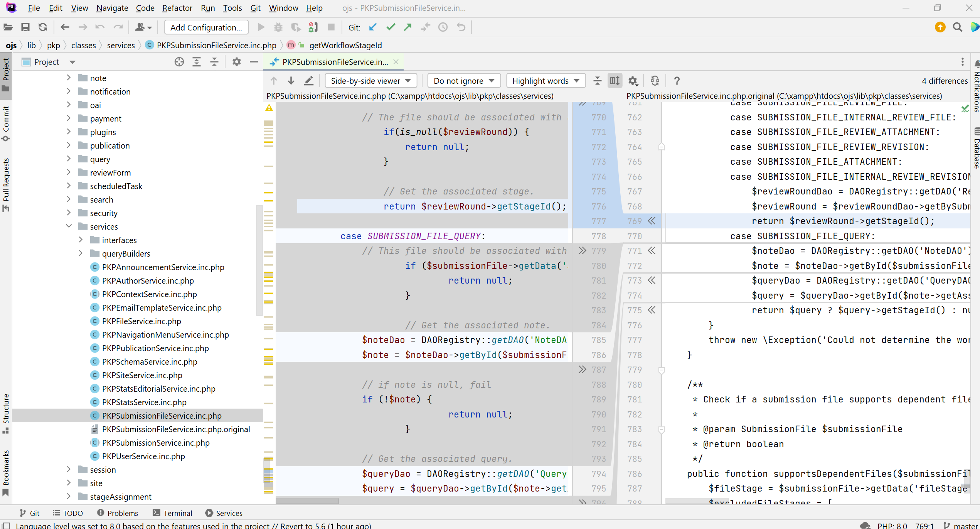Open Project panel gear options
Image resolution: width=980 pixels, height=529 pixels.
point(237,62)
